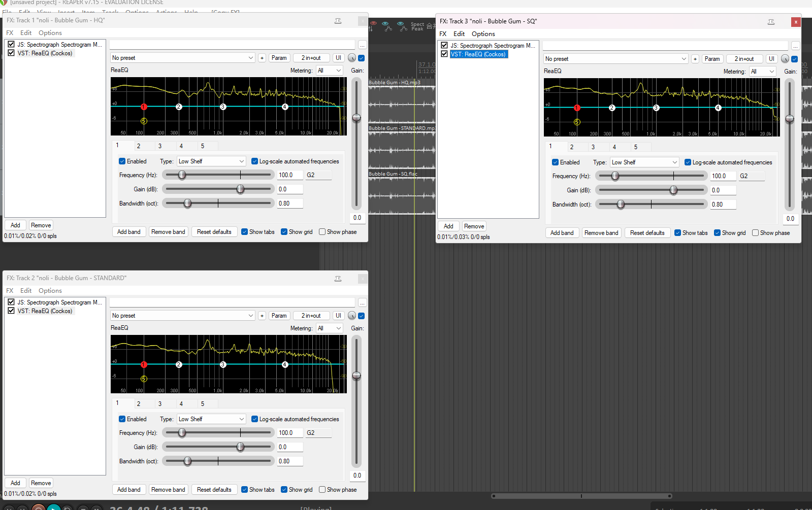Open the '...' options button in Track 2 FX window
812x510 pixels.
tap(362, 303)
